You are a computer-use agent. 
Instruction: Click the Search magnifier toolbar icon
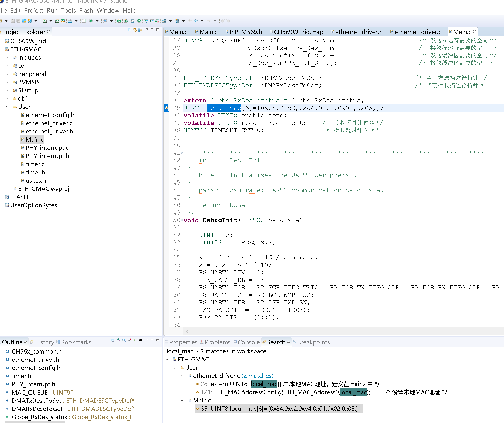[105, 21]
